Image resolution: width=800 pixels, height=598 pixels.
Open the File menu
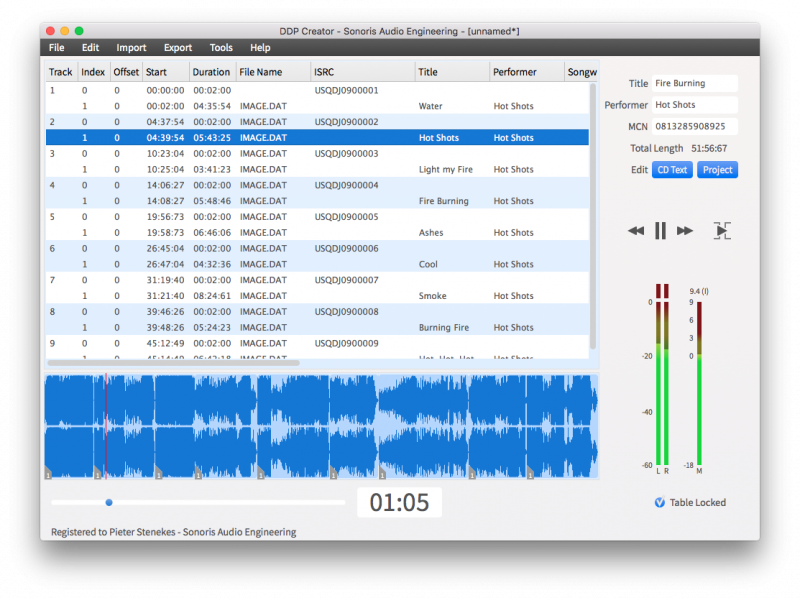point(56,47)
